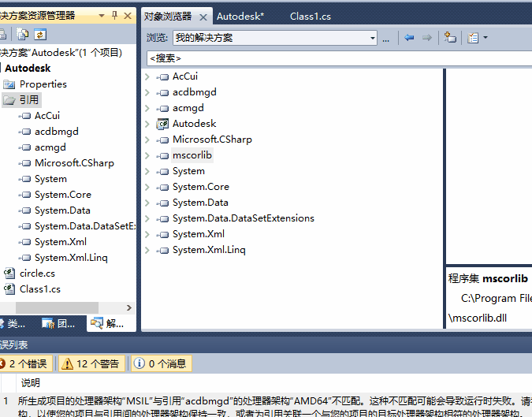Expand the acmgd node in Object Browser

pos(147,108)
